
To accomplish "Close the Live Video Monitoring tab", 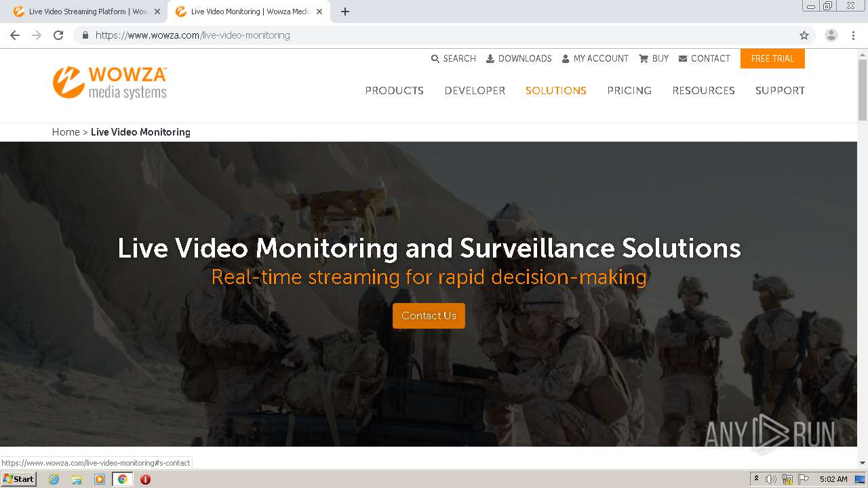I will click(319, 12).
